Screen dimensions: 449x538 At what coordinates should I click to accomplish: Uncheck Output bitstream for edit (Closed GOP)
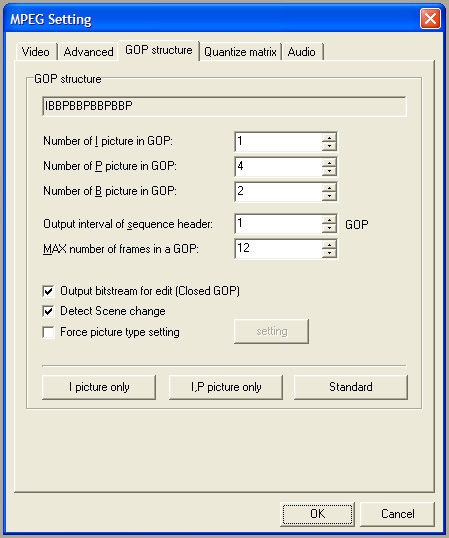(48, 291)
